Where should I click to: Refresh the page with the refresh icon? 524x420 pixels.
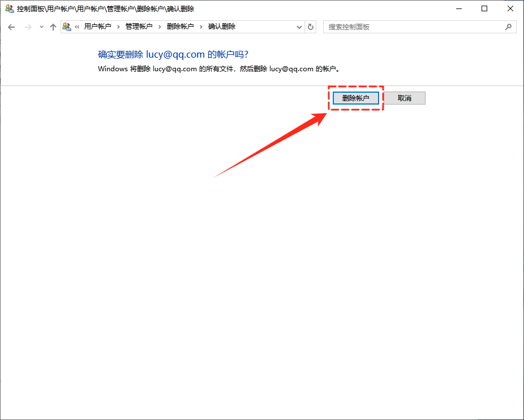pyautogui.click(x=311, y=27)
